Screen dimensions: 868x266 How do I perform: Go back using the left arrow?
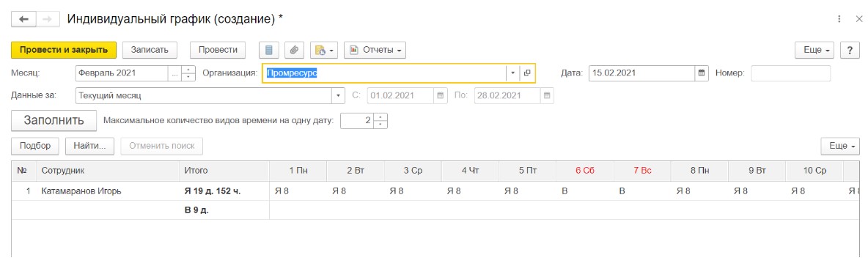(x=23, y=19)
